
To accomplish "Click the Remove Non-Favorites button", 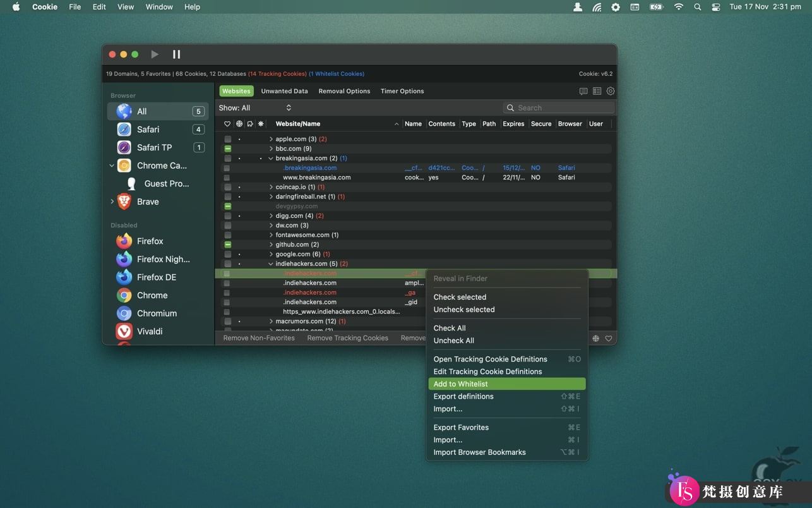I will (259, 338).
